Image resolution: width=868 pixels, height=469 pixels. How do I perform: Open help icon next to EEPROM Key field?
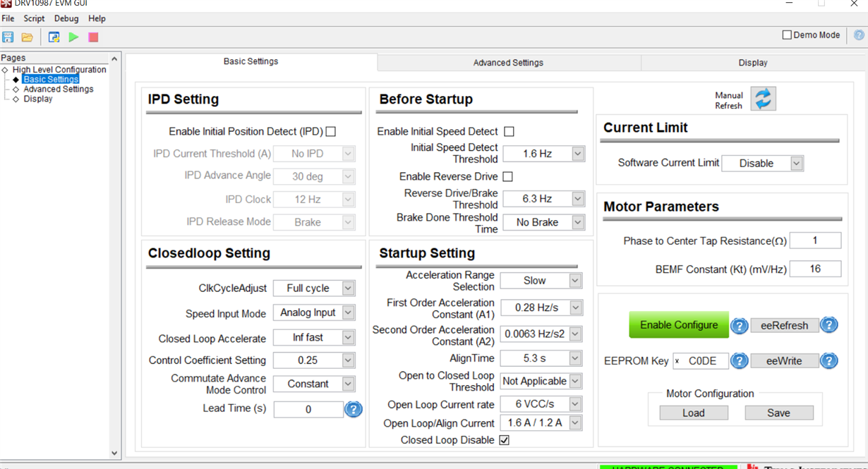tap(739, 360)
